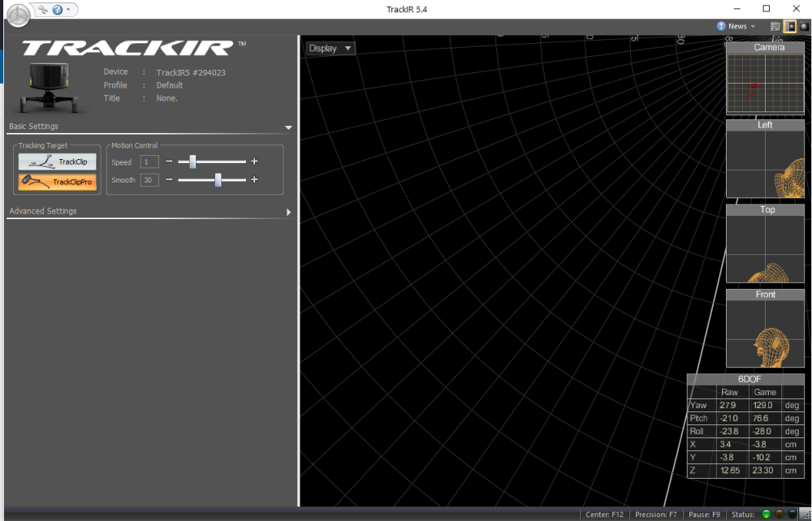Open the Display dropdown in 3D view
812x521 pixels.
(330, 49)
